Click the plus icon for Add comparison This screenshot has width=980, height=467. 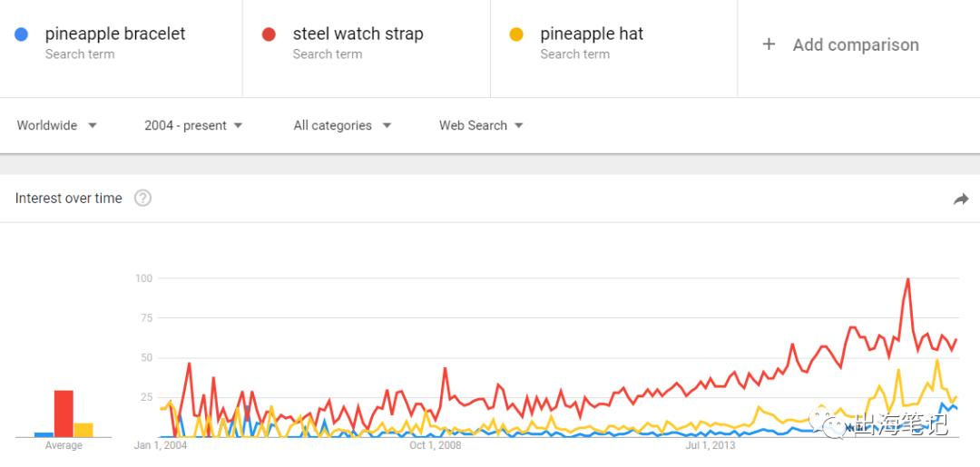(769, 44)
